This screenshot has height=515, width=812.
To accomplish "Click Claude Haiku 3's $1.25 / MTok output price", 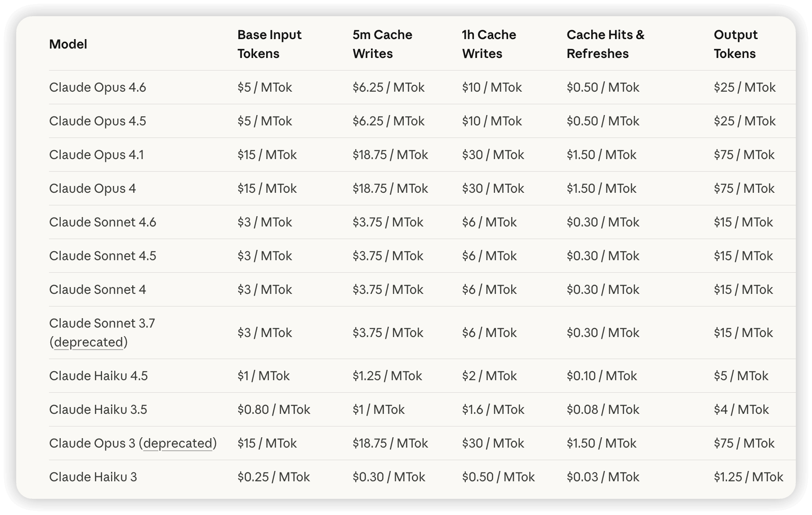I will [x=748, y=477].
